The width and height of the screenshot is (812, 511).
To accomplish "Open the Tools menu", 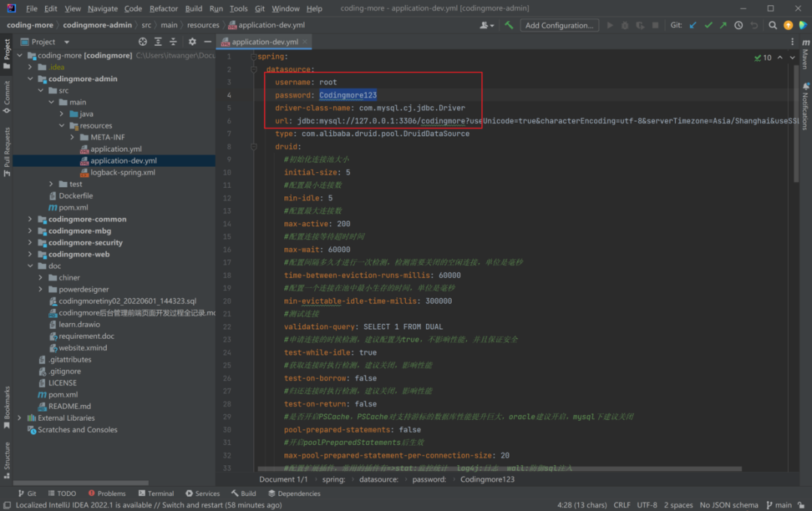I will point(238,8).
